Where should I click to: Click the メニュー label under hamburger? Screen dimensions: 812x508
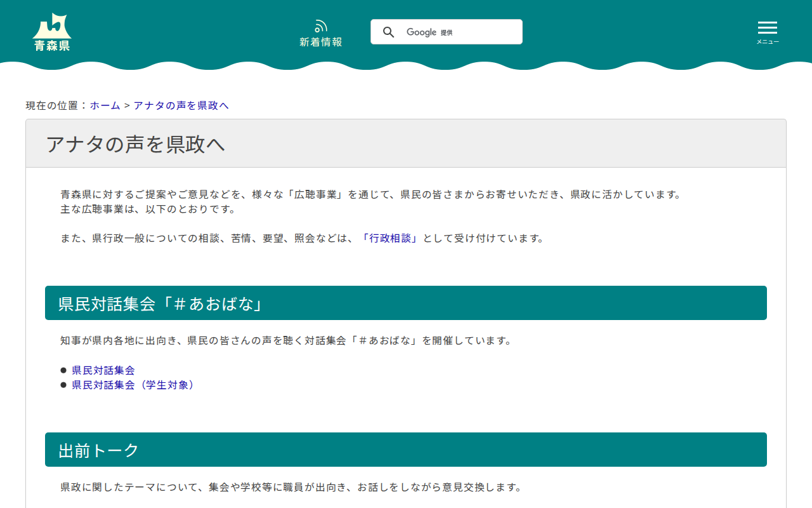click(767, 42)
